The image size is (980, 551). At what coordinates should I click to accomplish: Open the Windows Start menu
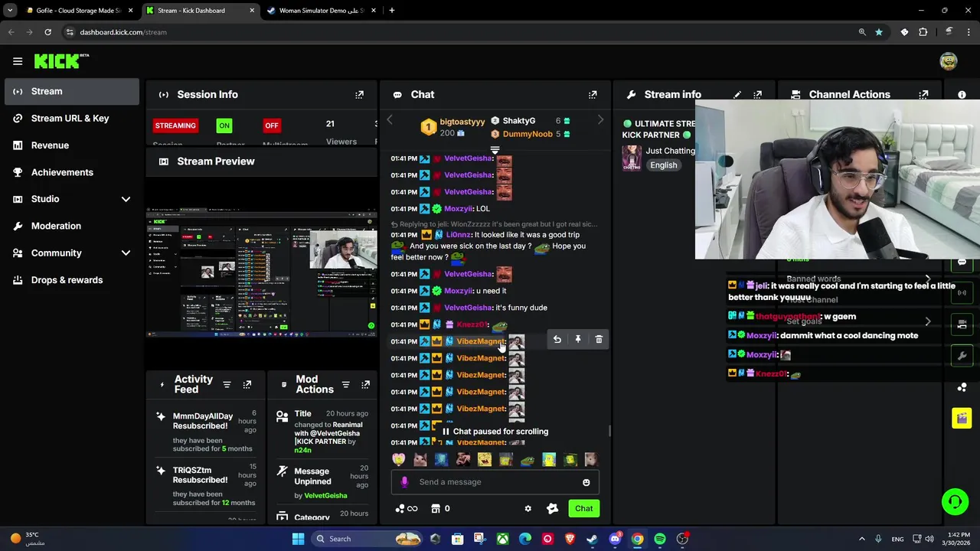click(298, 539)
